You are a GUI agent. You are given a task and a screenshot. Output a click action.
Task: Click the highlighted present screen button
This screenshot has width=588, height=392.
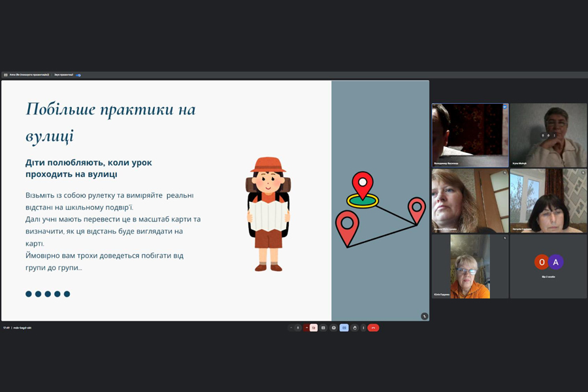344,328
